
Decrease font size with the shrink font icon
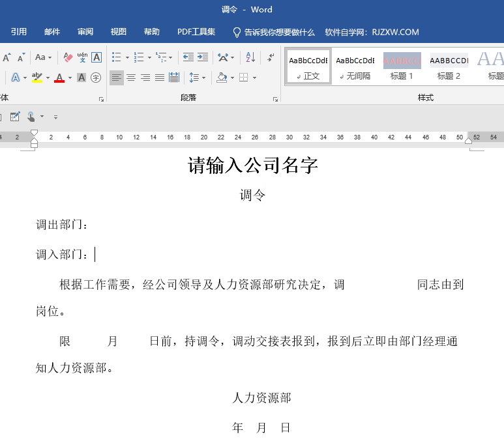tap(22, 57)
